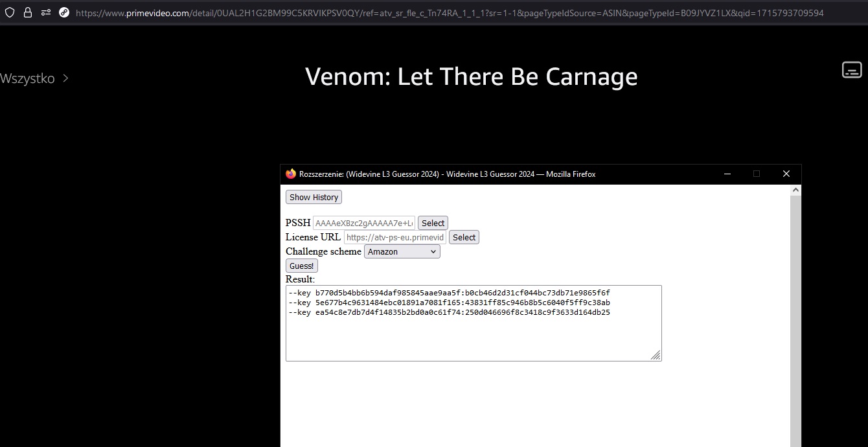Open subtitles icon on Prime Video page
This screenshot has width=868, height=447.
tap(852, 69)
